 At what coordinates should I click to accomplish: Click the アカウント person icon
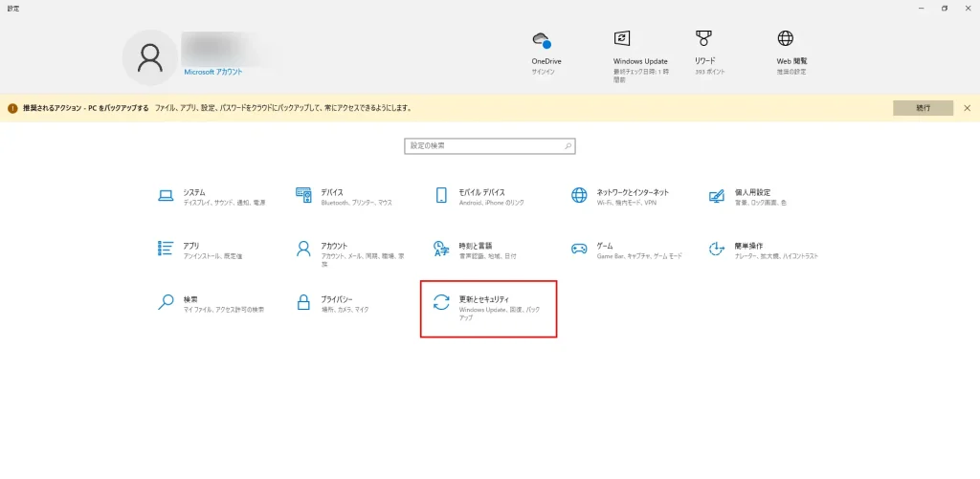tap(303, 249)
